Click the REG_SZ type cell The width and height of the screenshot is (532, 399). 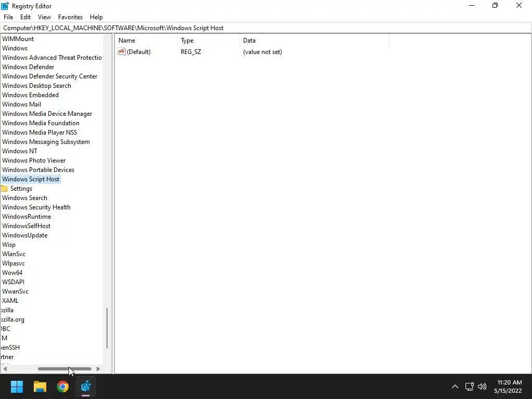point(191,51)
